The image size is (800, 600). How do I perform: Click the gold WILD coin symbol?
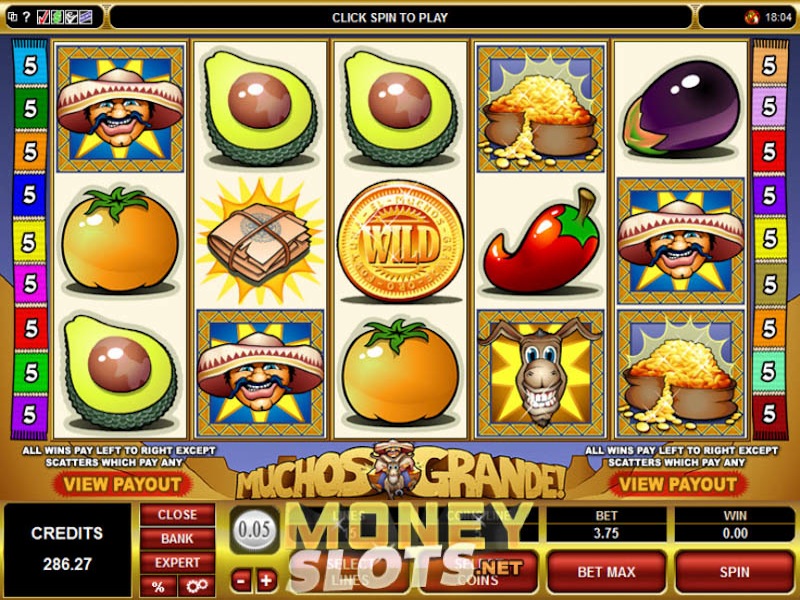(401, 241)
